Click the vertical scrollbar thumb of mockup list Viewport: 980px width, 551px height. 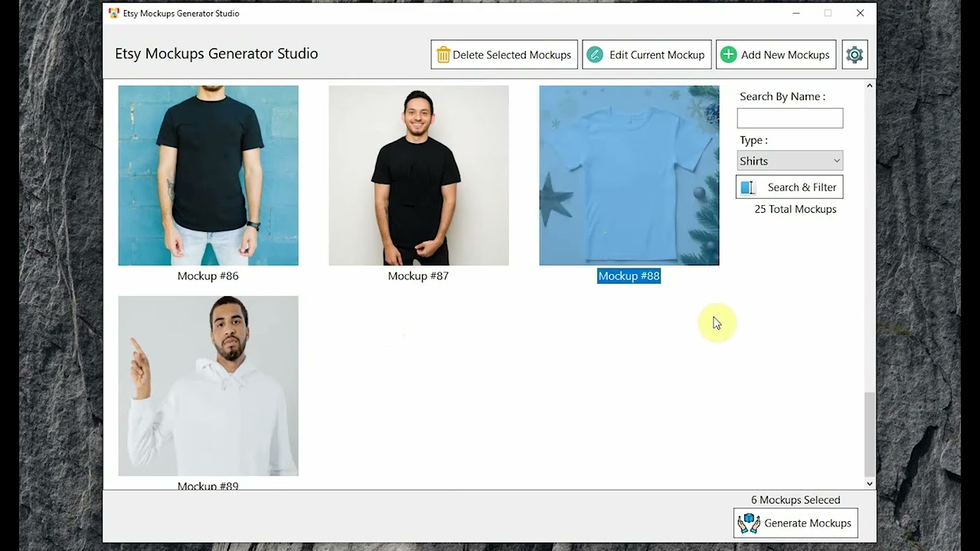[869, 434]
